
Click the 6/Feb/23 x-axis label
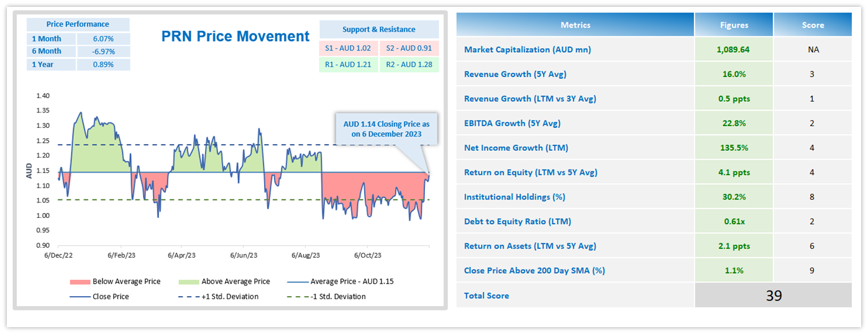click(121, 255)
